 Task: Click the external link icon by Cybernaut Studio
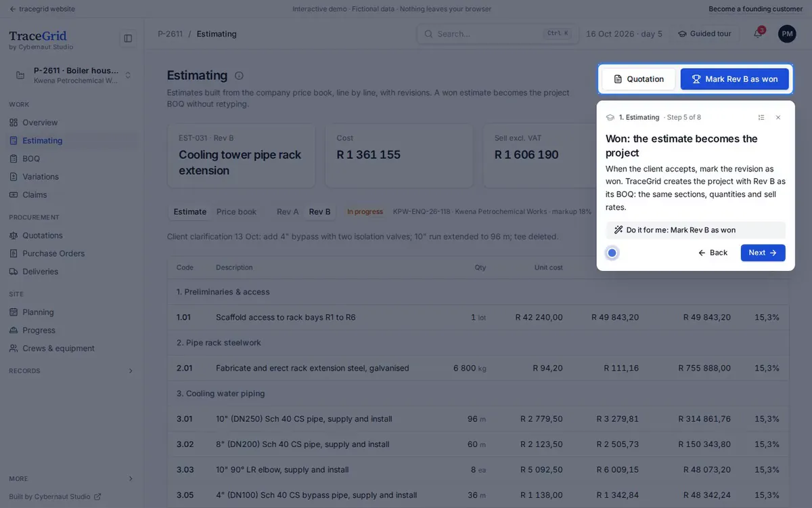97,496
